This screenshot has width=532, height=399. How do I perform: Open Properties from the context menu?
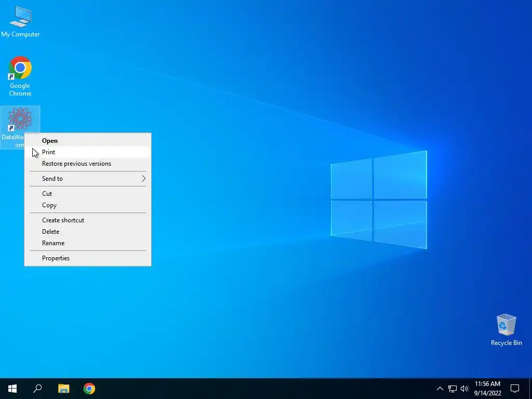click(x=88, y=258)
